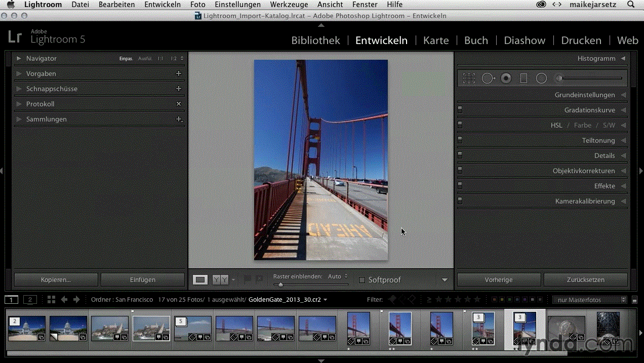Screen dimensions: 644x363
Task: Create a new snapshot with Schnappschüsse plus
Action: [178, 89]
